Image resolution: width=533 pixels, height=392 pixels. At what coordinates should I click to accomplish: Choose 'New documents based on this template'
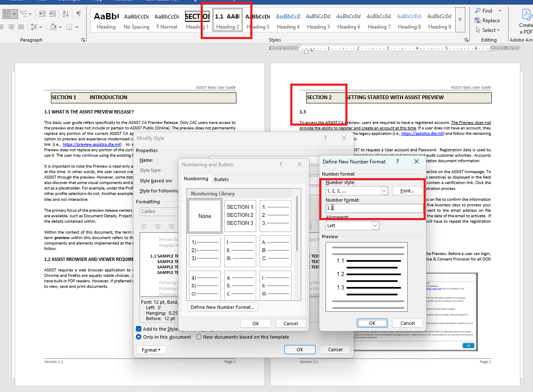click(x=198, y=337)
